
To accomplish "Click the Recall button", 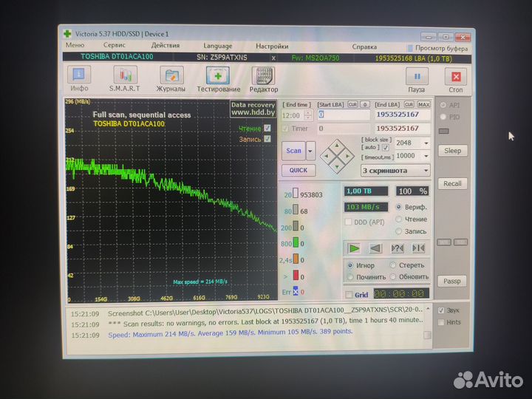I will tap(452, 183).
